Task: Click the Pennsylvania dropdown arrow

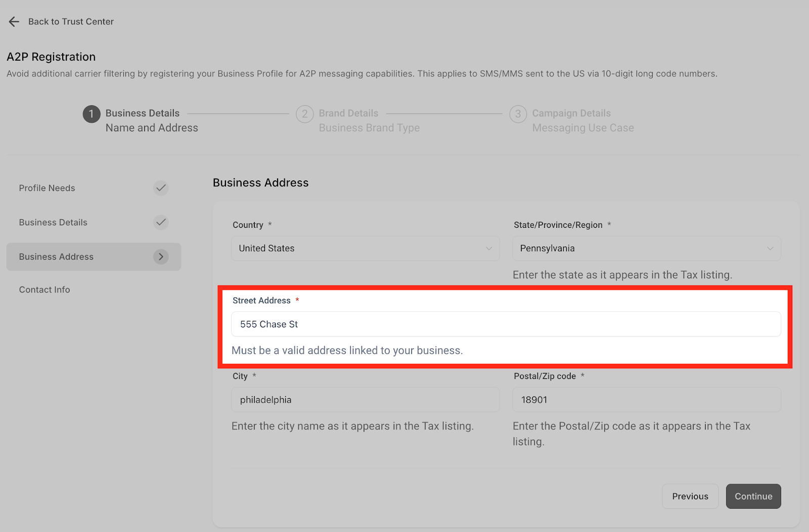Action: [770, 249]
